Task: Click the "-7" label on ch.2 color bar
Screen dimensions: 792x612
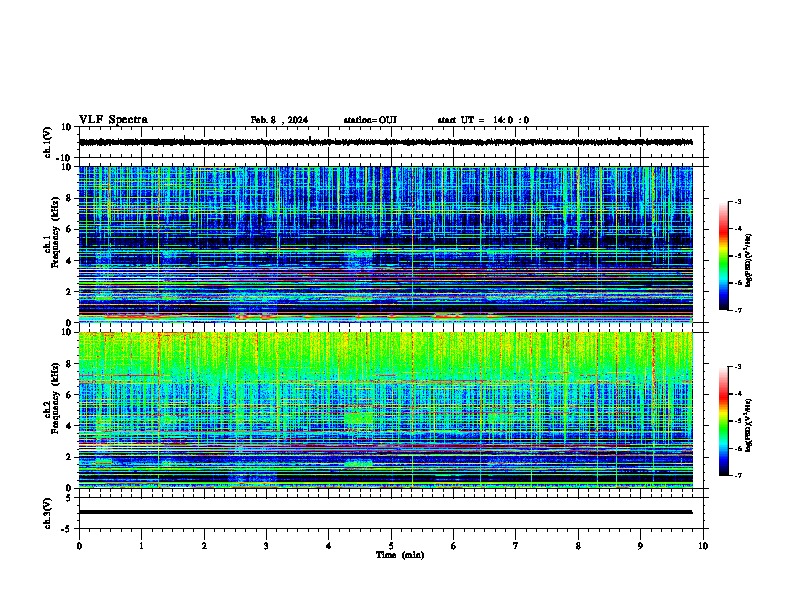Action: (737, 476)
